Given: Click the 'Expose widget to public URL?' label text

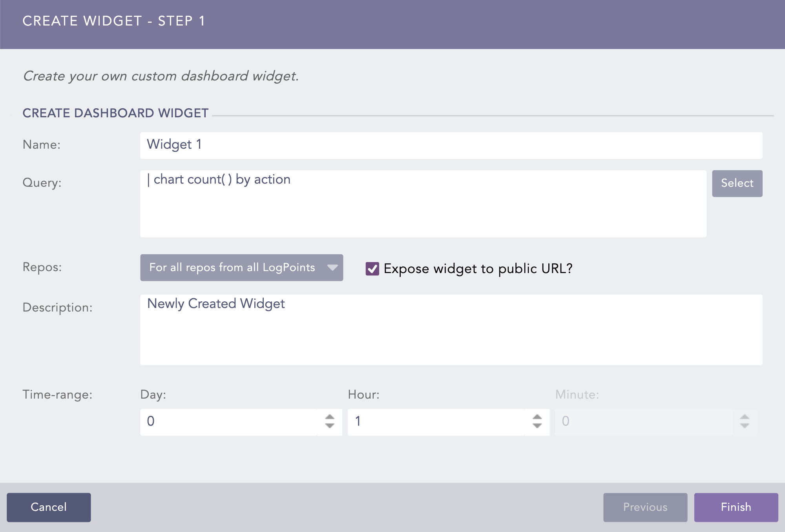Looking at the screenshot, I should point(478,269).
